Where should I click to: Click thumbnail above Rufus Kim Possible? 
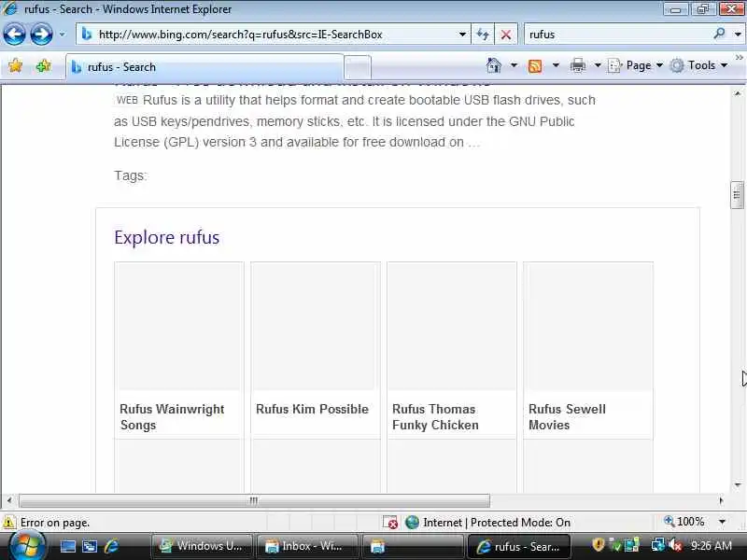click(316, 327)
